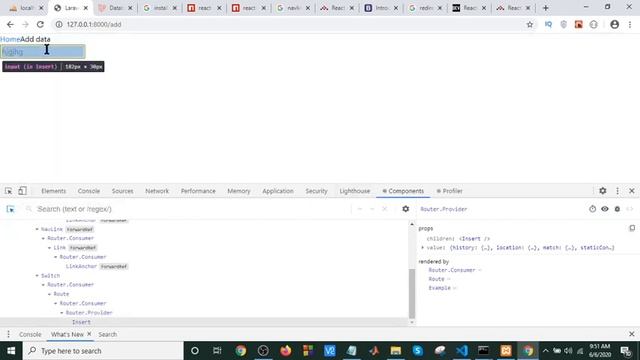
Task: Click the Home link on the page
Action: [10, 39]
